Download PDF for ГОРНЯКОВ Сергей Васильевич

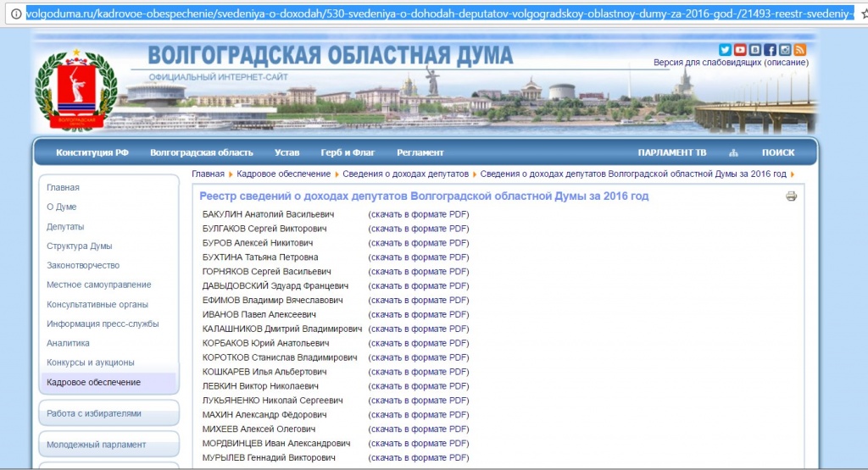click(419, 272)
